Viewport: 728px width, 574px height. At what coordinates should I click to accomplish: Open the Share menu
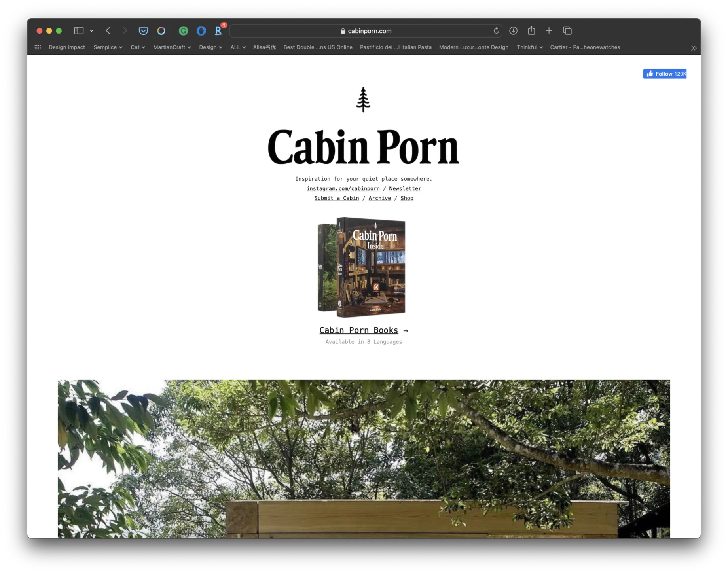[x=531, y=30]
